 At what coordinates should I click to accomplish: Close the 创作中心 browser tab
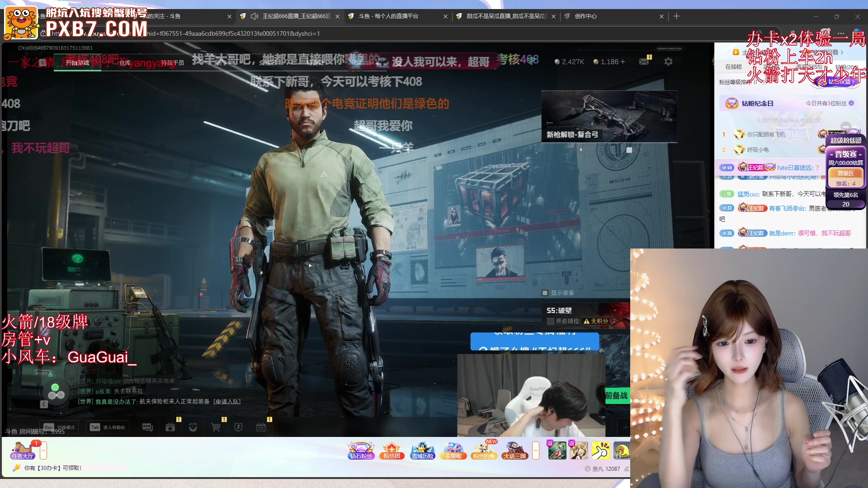click(x=661, y=16)
